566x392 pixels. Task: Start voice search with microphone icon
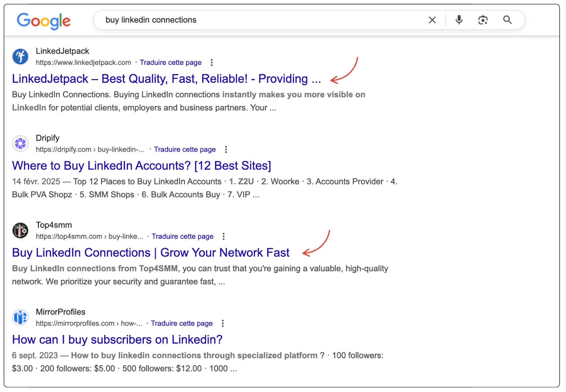tap(459, 20)
